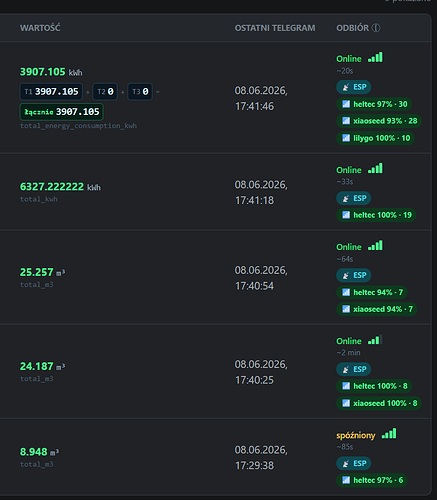The height and width of the screenshot is (500, 437).
Task: Click the T3 0 tariff chip
Action: [x=140, y=92]
